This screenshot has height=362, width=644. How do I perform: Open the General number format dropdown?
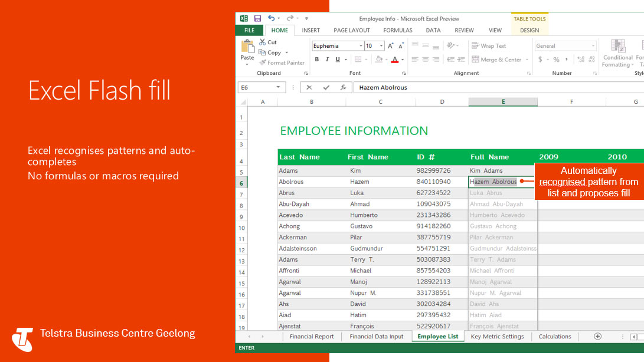tap(593, 46)
